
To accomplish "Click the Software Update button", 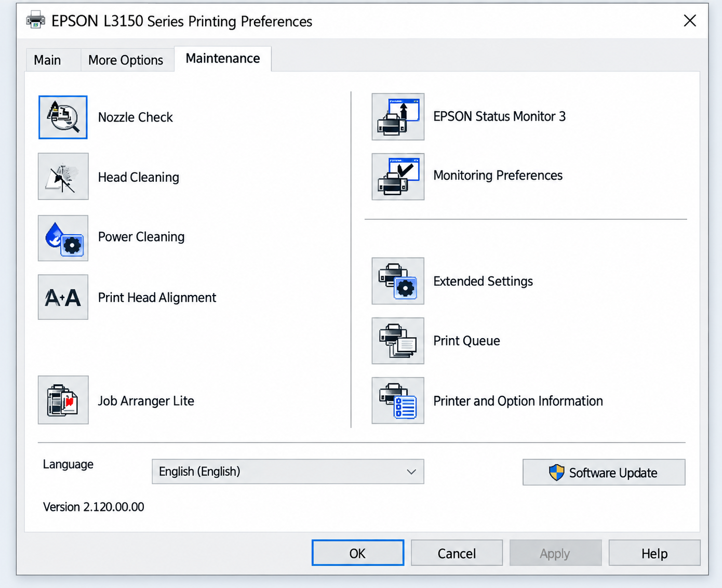I will [x=604, y=472].
